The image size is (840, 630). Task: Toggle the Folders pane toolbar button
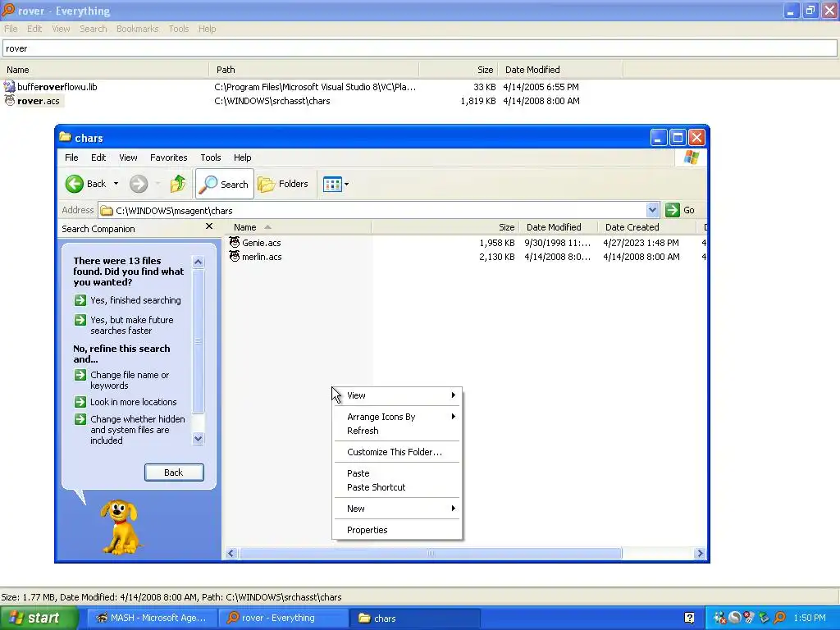283,184
